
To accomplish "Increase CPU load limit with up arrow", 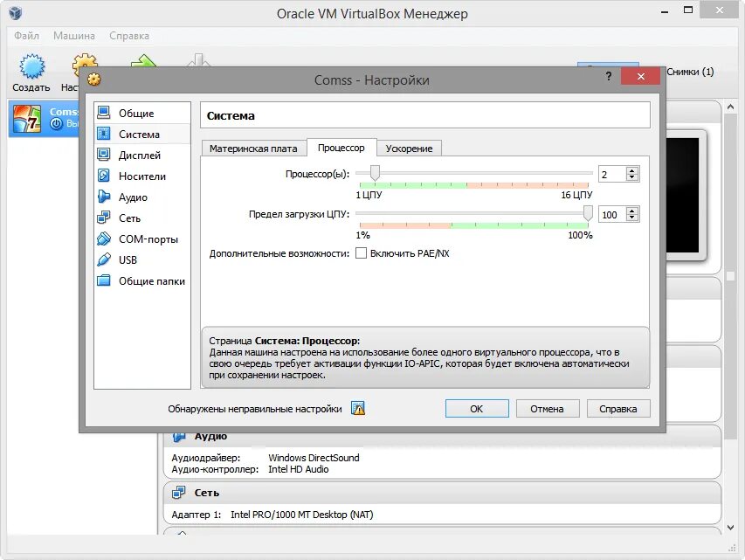I will (632, 211).
